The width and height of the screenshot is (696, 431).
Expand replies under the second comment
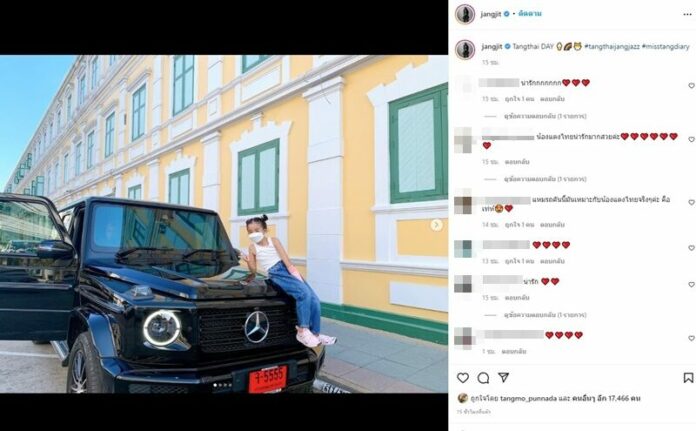(545, 179)
